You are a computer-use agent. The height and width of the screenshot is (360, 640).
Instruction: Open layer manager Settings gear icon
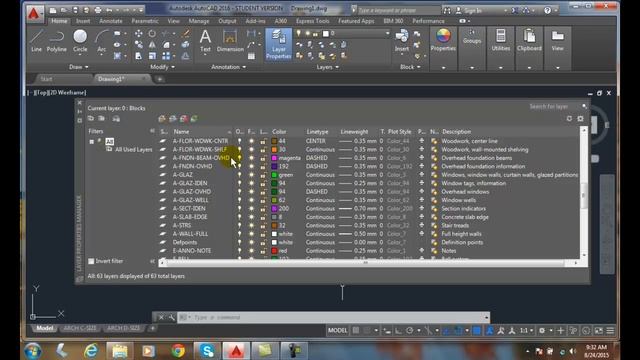(580, 118)
